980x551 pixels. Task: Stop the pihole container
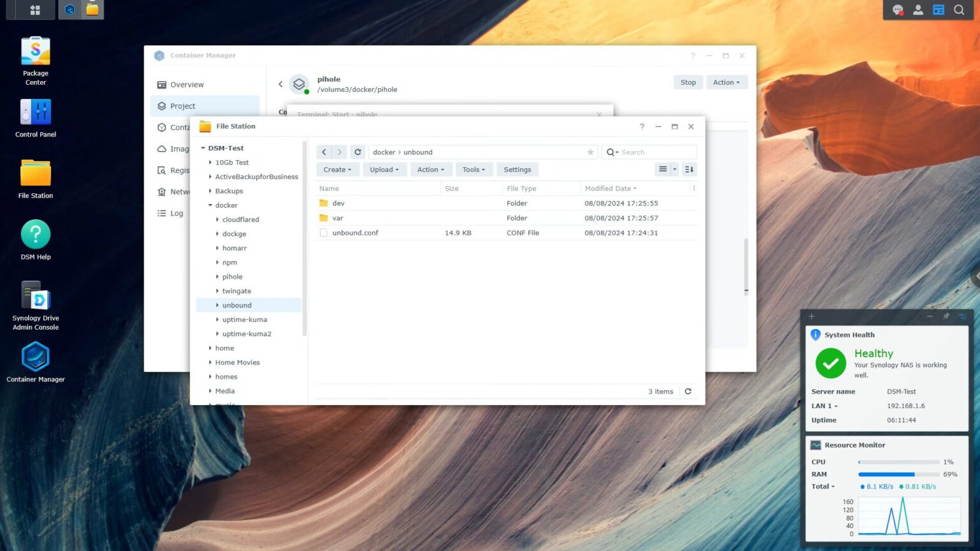pos(688,82)
